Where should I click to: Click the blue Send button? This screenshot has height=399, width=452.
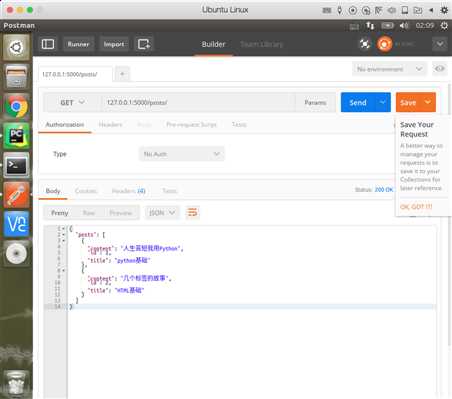(358, 102)
